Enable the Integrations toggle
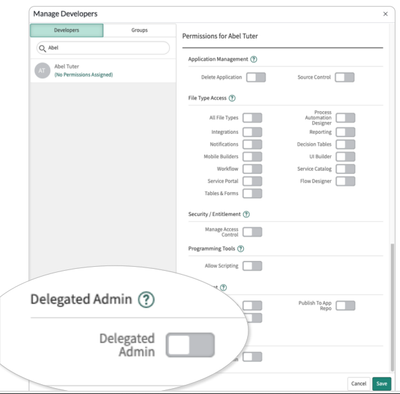400x394 pixels. pos(252,132)
